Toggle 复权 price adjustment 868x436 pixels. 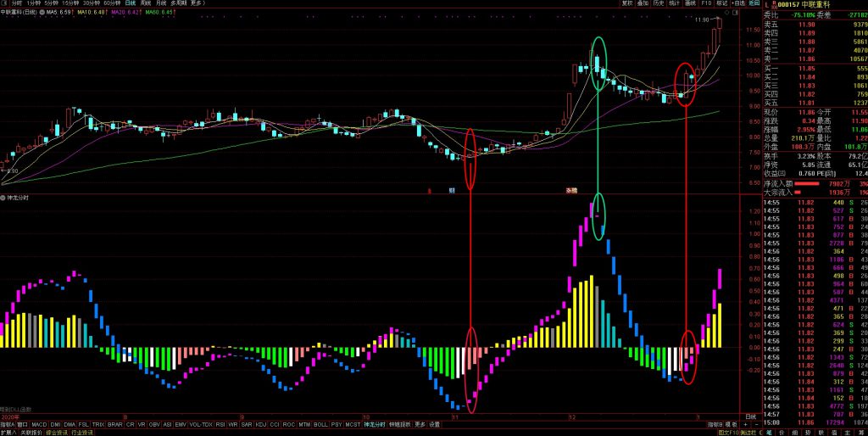click(627, 3)
